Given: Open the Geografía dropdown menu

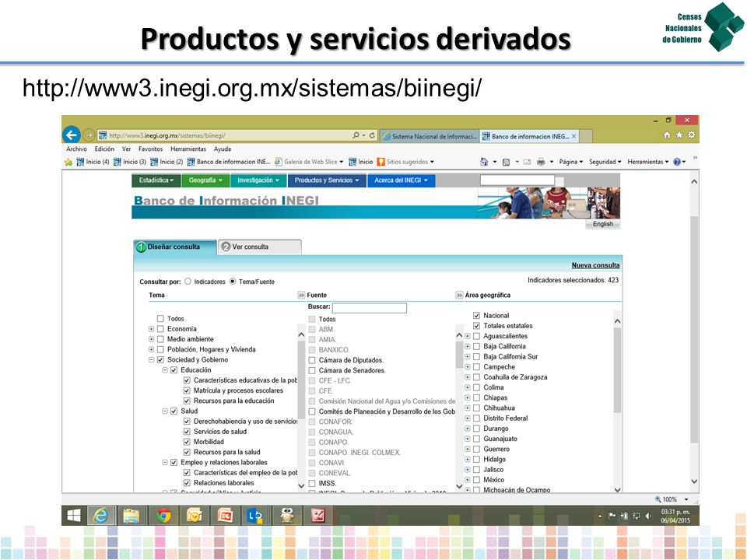Looking at the screenshot, I should tap(205, 180).
